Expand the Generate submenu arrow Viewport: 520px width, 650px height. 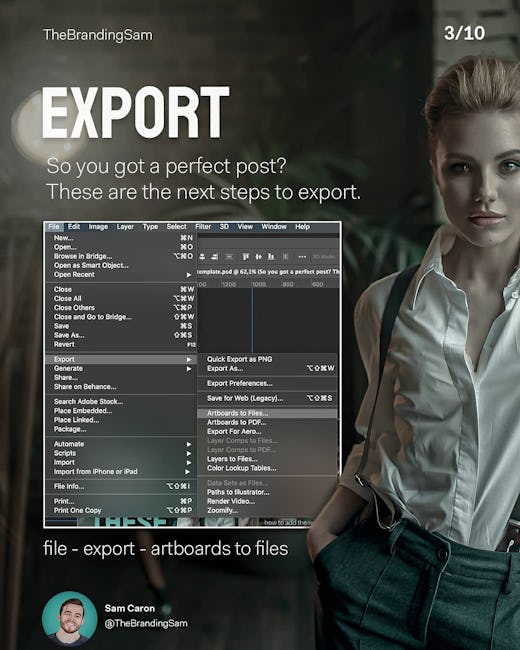(189, 369)
